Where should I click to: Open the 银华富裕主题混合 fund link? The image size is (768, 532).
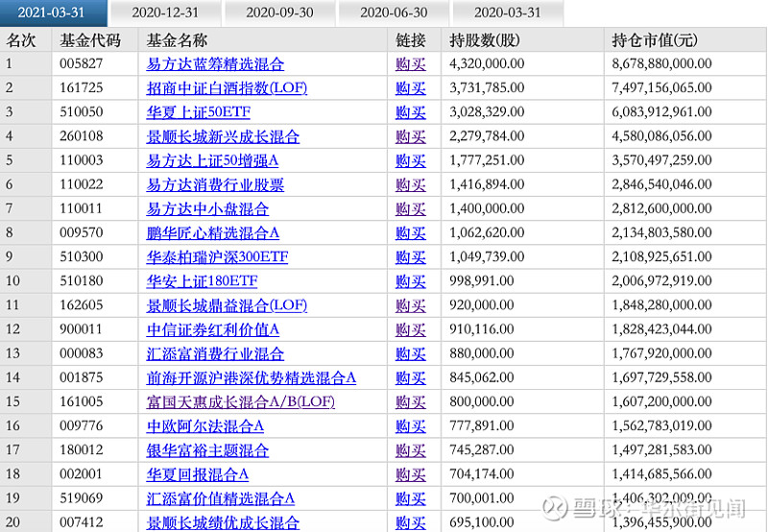click(x=207, y=449)
